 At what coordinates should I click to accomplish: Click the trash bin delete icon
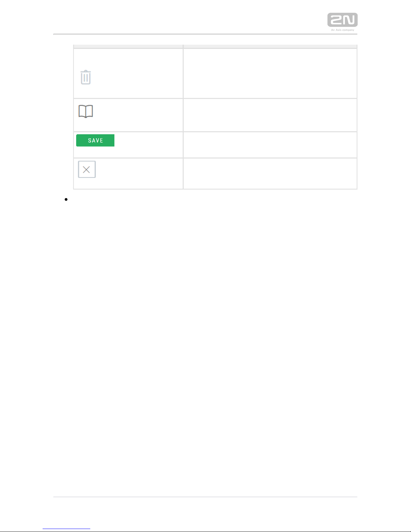86,77
